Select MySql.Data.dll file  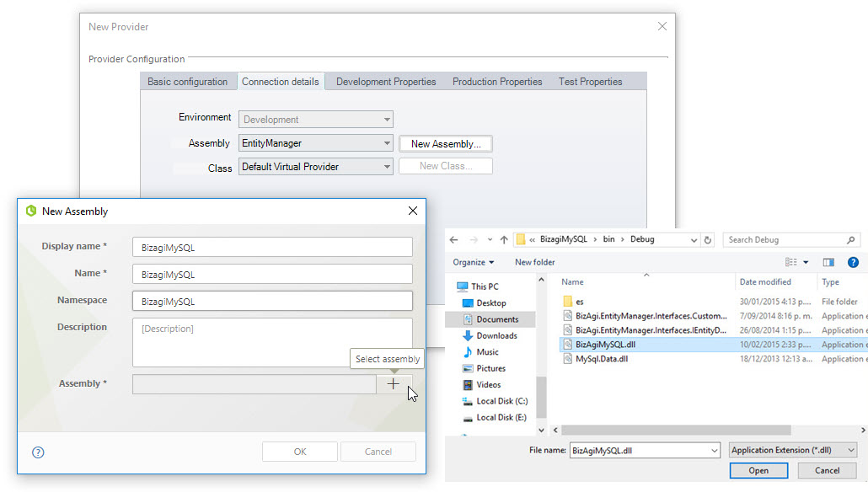point(596,359)
